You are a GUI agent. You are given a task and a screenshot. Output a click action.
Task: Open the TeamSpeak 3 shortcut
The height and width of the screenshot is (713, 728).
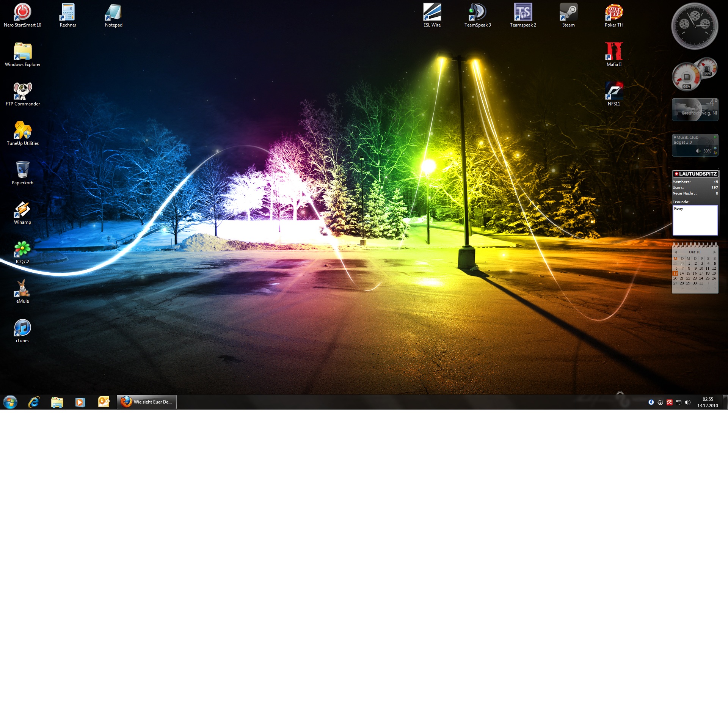(x=477, y=13)
